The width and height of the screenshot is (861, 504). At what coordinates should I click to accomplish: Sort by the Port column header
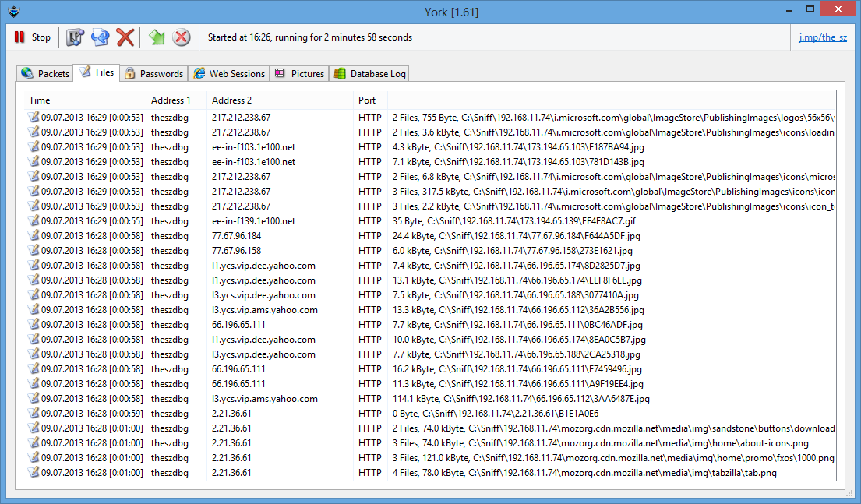click(371, 100)
